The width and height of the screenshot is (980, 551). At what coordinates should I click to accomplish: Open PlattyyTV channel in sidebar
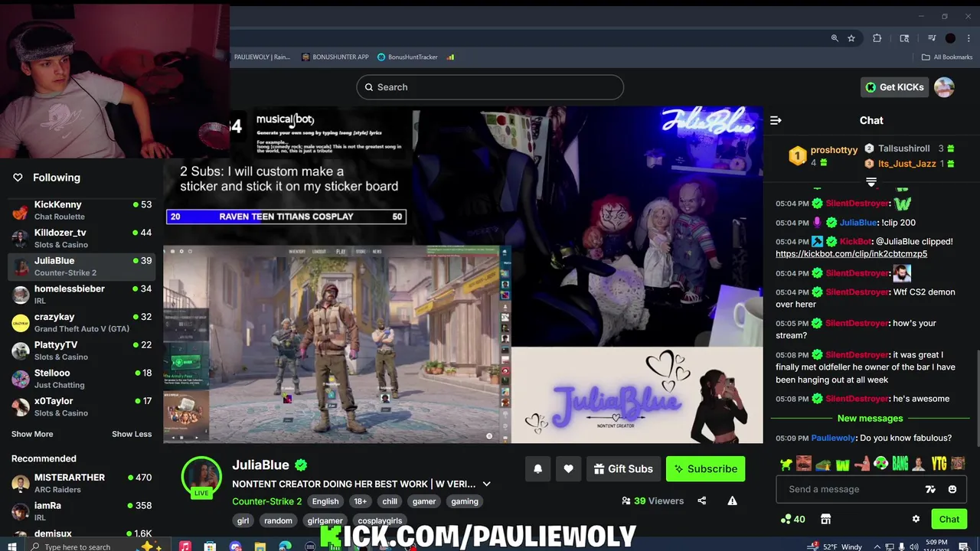pyautogui.click(x=81, y=350)
